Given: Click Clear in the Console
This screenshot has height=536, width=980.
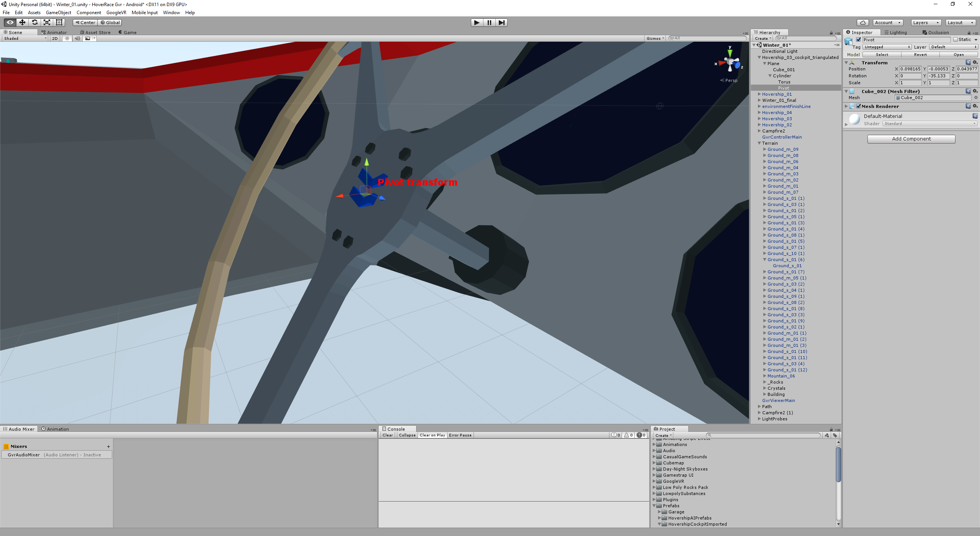Looking at the screenshot, I should coord(387,435).
